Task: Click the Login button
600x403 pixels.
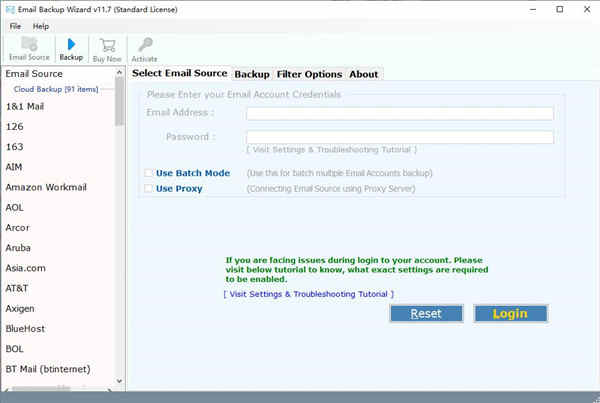Action: coord(510,314)
